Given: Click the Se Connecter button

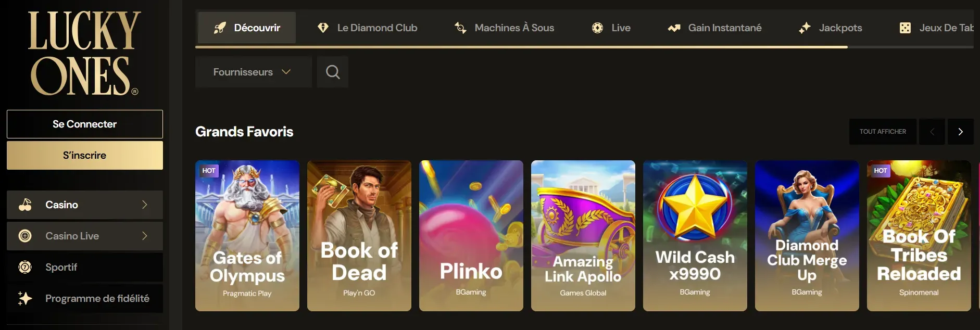Looking at the screenshot, I should pyautogui.click(x=85, y=124).
